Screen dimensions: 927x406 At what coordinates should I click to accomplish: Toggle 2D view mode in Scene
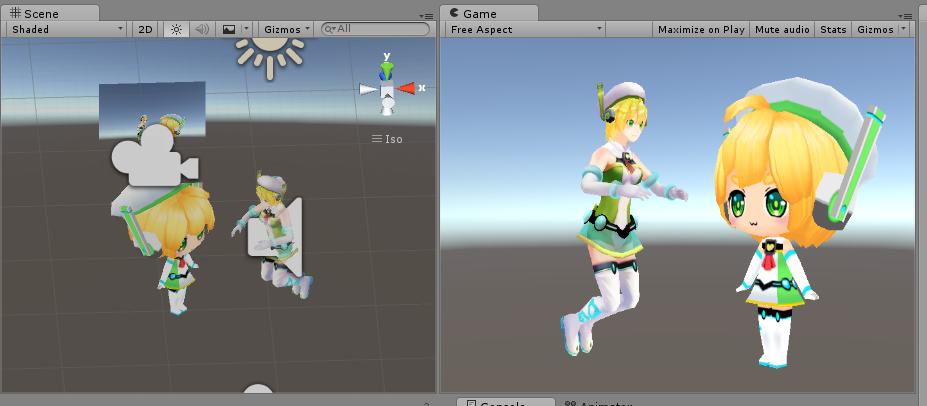click(145, 29)
